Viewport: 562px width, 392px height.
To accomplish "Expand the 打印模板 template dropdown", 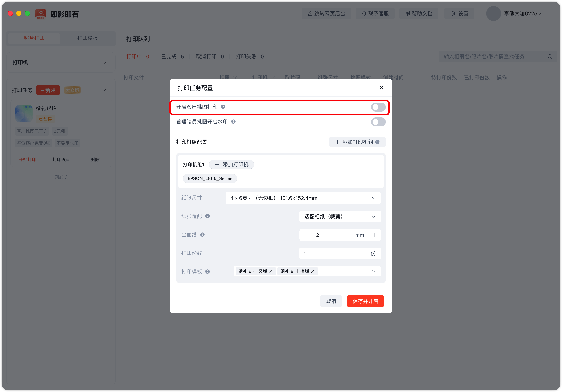I will [373, 271].
